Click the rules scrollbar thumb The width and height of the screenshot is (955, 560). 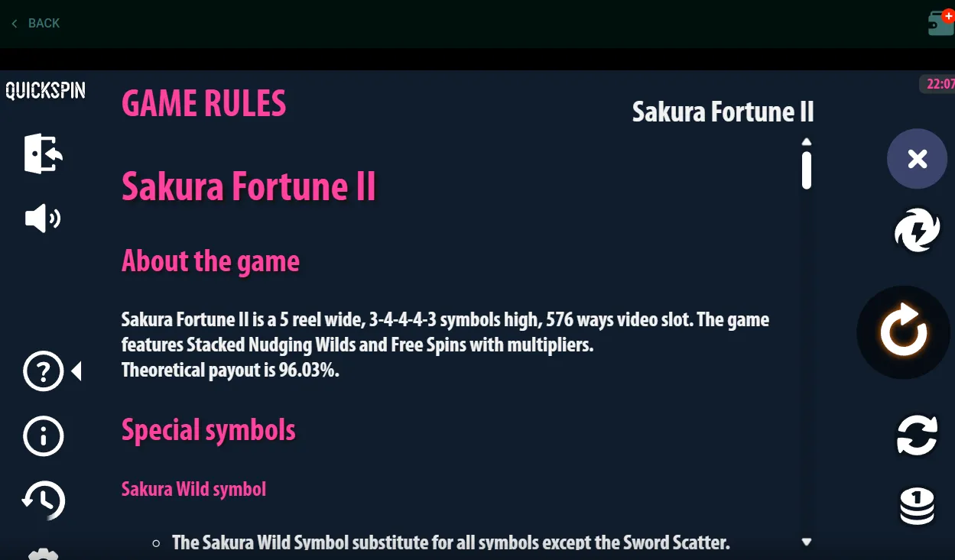(806, 170)
